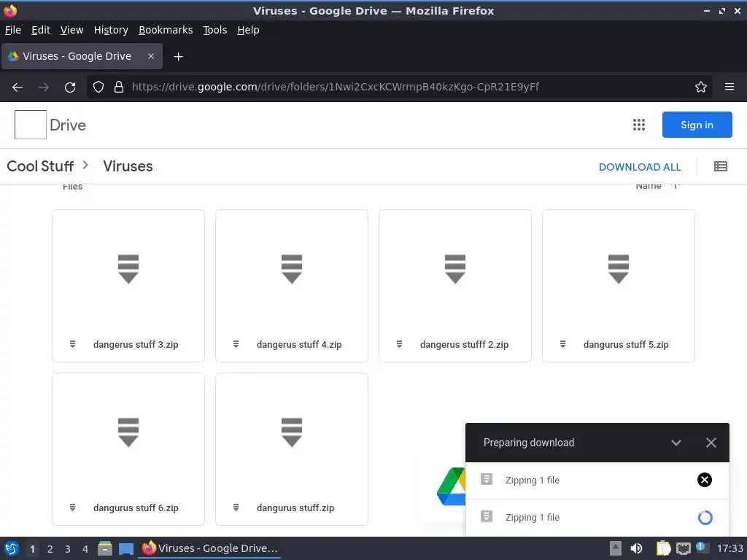Switch to workspace 3 in taskbar
This screenshot has width=747, height=560.
pos(68,549)
